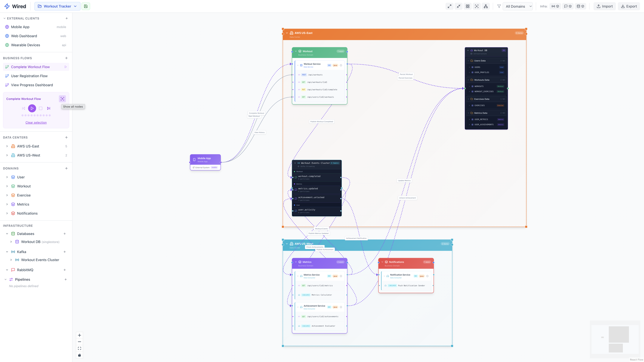Expand AWS US-East data center tree item

(7, 146)
